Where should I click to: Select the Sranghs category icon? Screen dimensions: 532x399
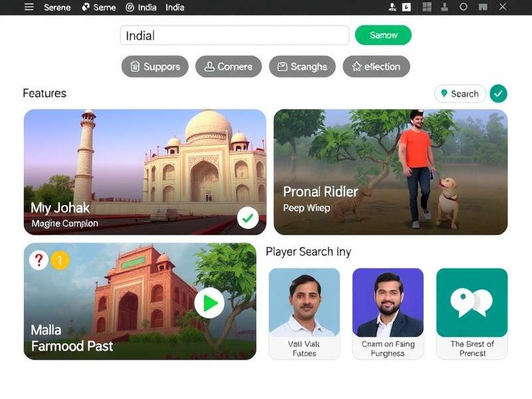(282, 66)
